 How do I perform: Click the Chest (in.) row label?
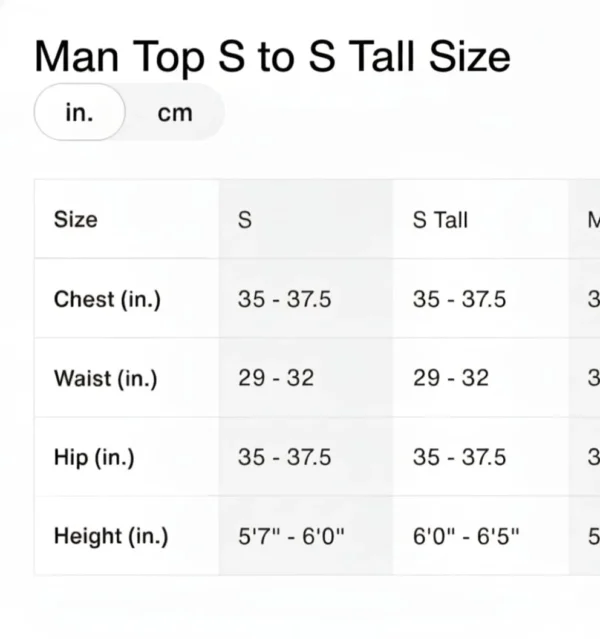point(107,299)
